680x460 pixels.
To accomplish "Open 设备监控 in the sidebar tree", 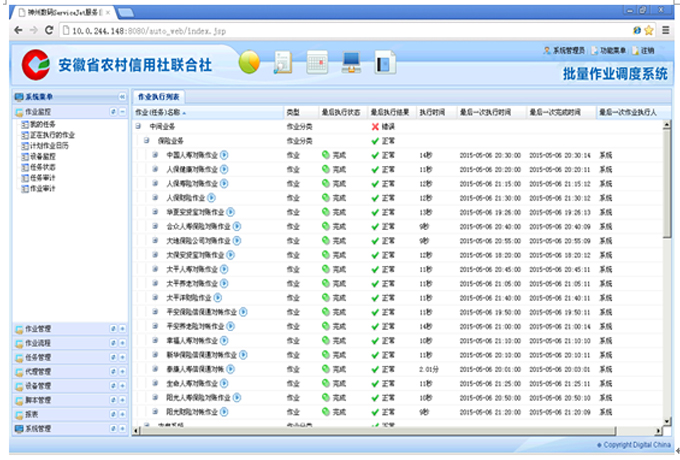I will pyautogui.click(x=42, y=157).
